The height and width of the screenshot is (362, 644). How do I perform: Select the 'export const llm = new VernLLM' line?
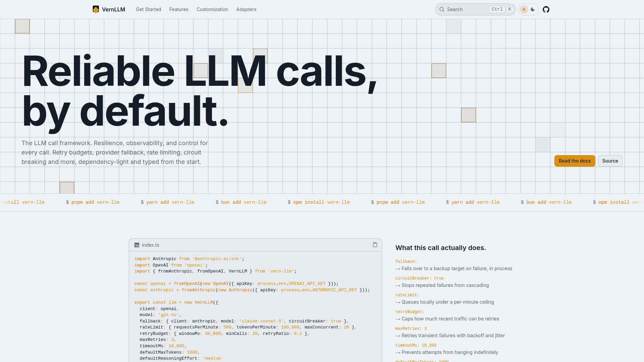click(176, 302)
